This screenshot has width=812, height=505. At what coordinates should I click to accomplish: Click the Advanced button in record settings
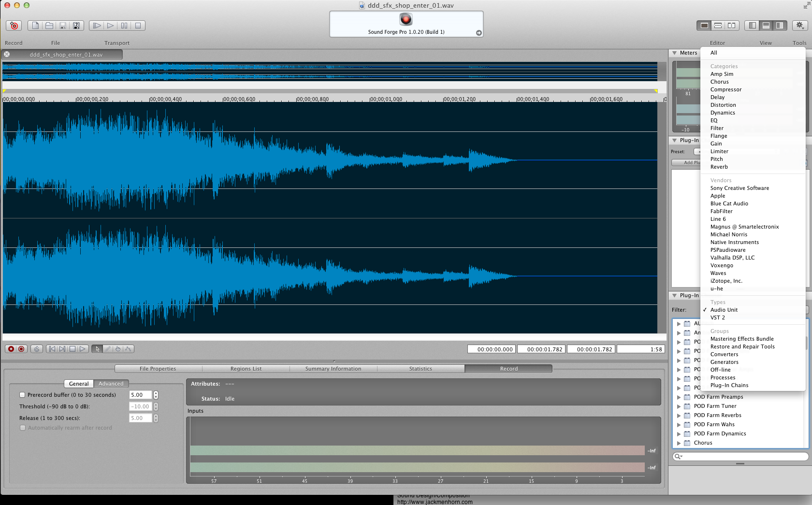111,384
